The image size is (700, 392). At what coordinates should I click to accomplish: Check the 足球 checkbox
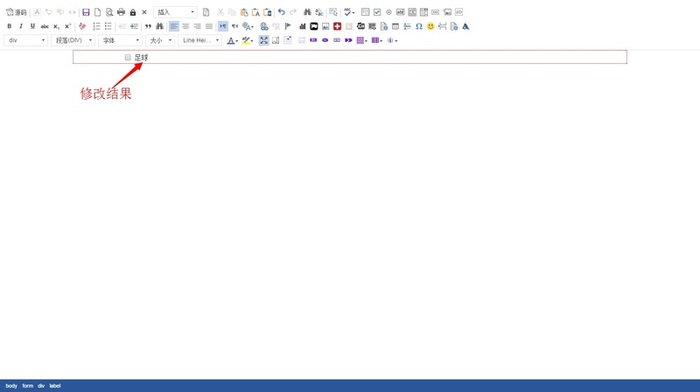point(128,57)
